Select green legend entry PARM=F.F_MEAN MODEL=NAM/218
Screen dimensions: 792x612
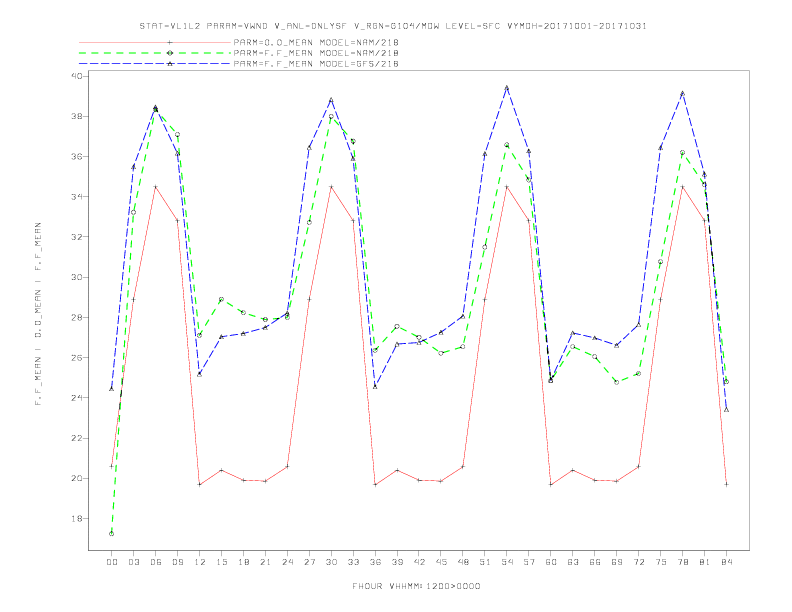(x=316, y=53)
